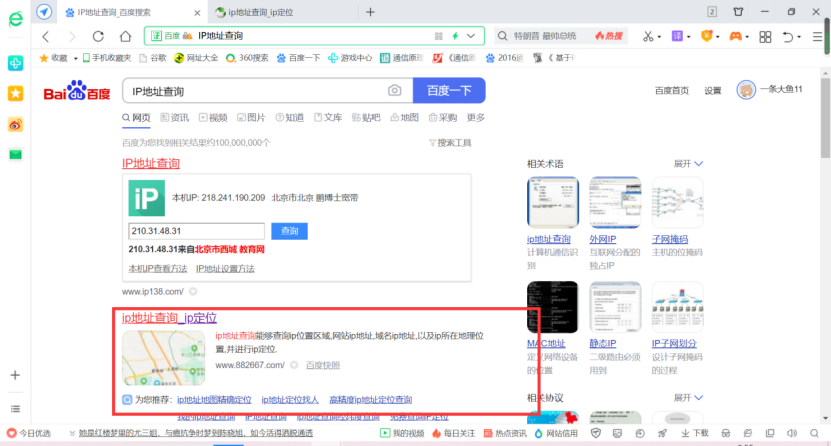Open mail icon in left sidebar
Screen dimensions: 831x446
tap(15, 155)
